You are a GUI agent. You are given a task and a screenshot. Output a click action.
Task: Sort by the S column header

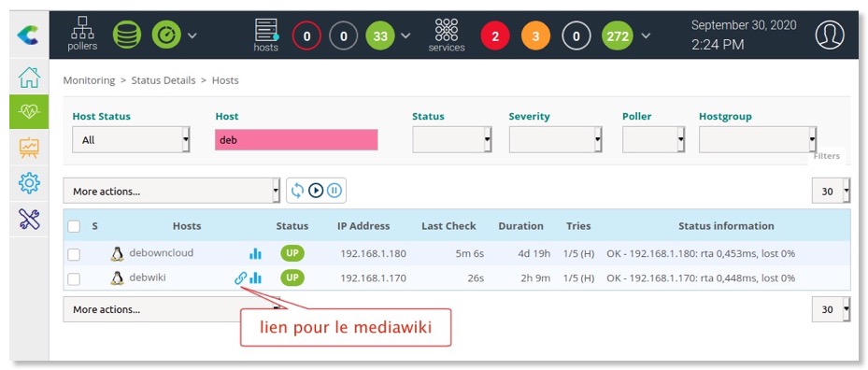coord(94,226)
